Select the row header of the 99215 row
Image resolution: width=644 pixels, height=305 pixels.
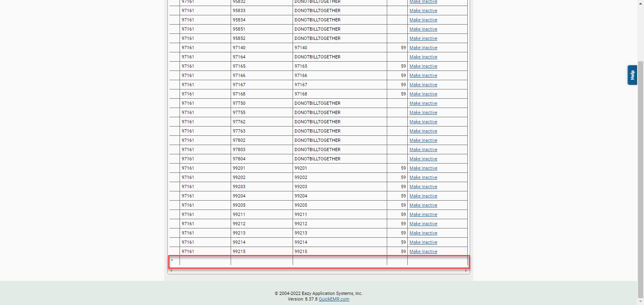point(174,251)
